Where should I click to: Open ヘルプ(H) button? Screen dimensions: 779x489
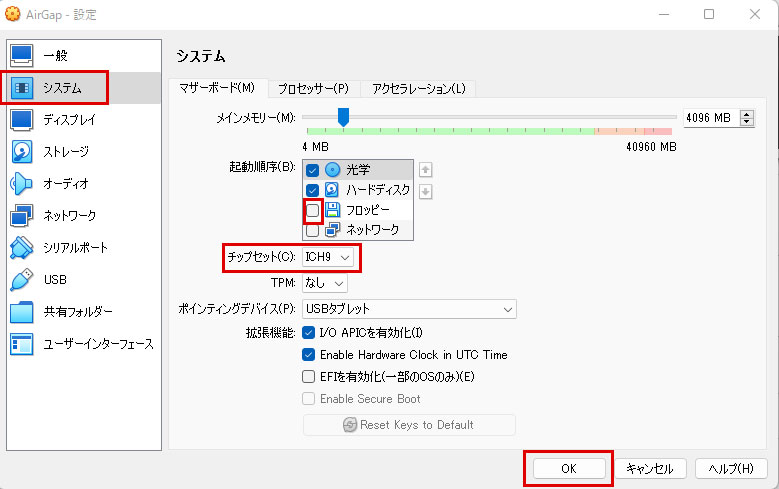(731, 469)
